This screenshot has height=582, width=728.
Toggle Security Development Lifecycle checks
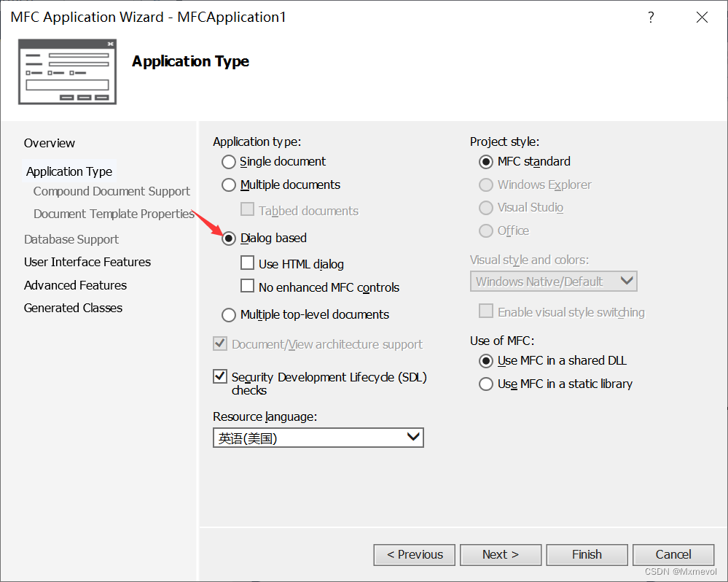(x=220, y=376)
